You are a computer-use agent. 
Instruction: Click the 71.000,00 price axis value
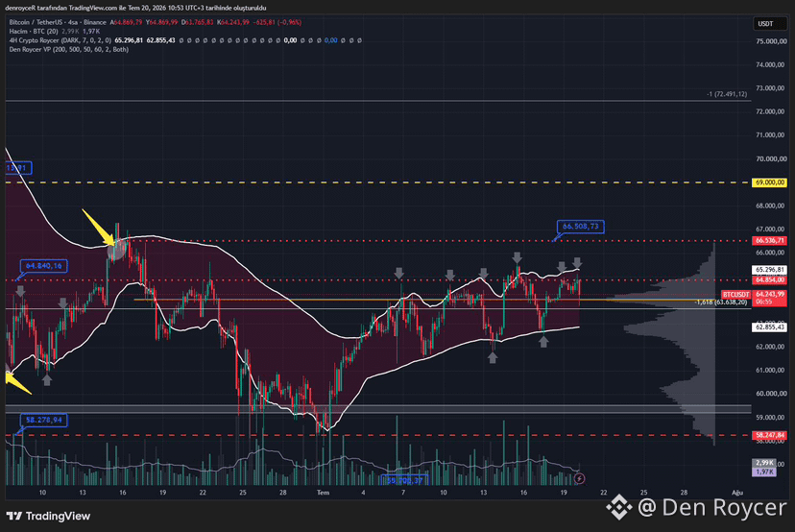point(770,134)
